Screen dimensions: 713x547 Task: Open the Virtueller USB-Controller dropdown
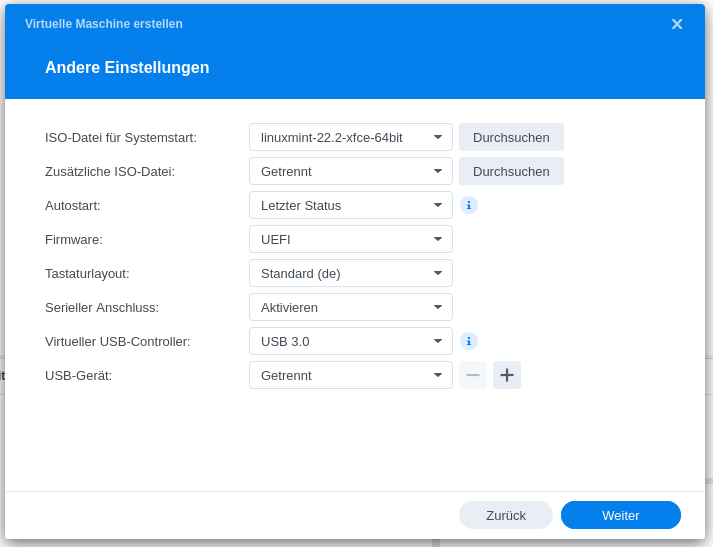click(351, 341)
